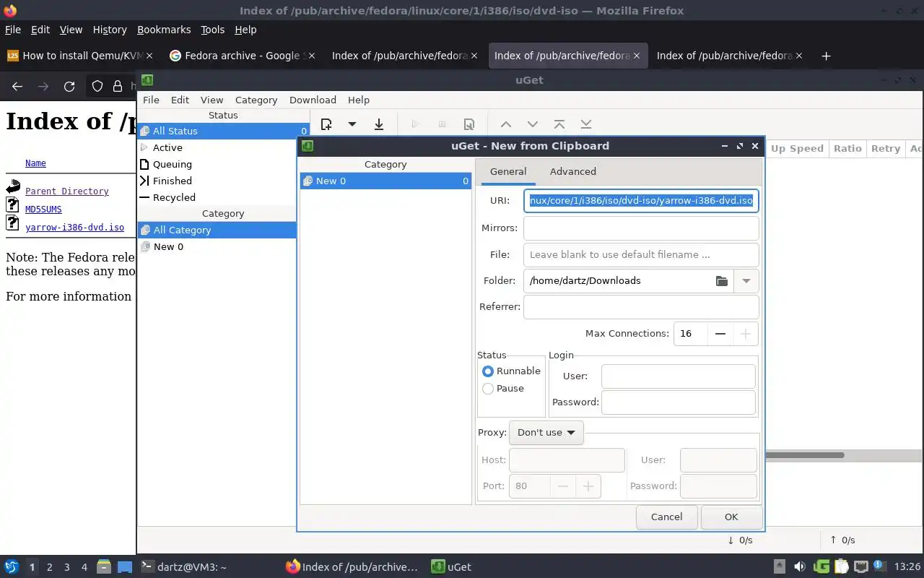Click the Login User input field

point(679,376)
